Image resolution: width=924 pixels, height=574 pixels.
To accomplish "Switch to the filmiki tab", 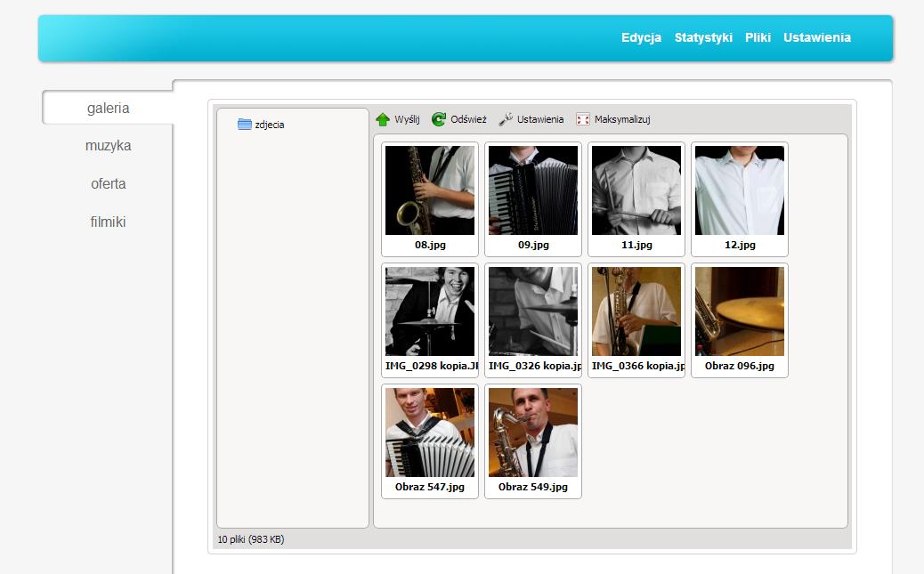I will [108, 222].
